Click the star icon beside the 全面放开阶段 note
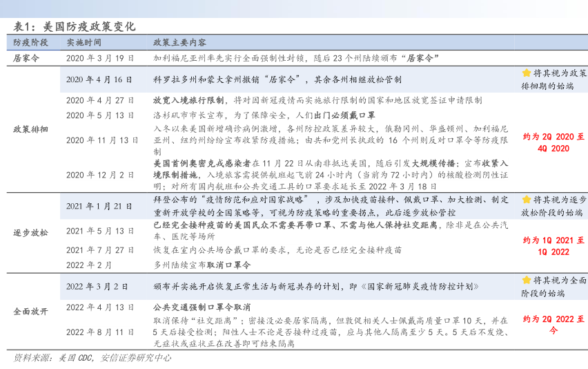 point(526,281)
